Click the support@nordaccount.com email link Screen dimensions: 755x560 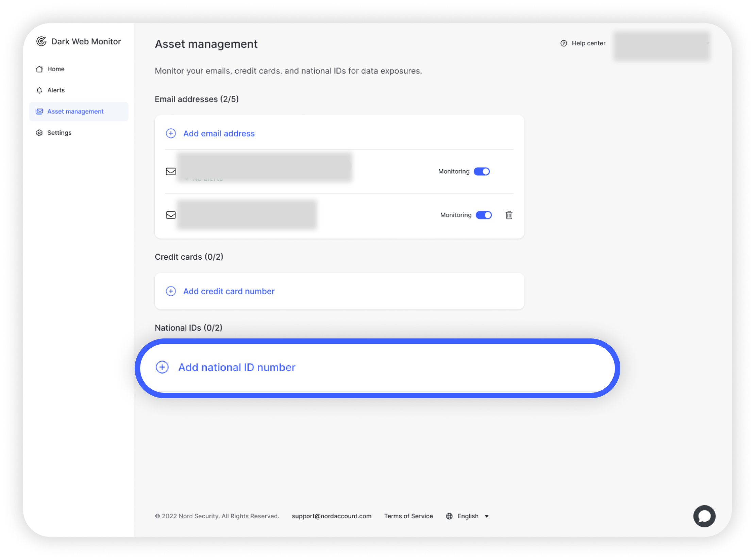[x=332, y=516]
